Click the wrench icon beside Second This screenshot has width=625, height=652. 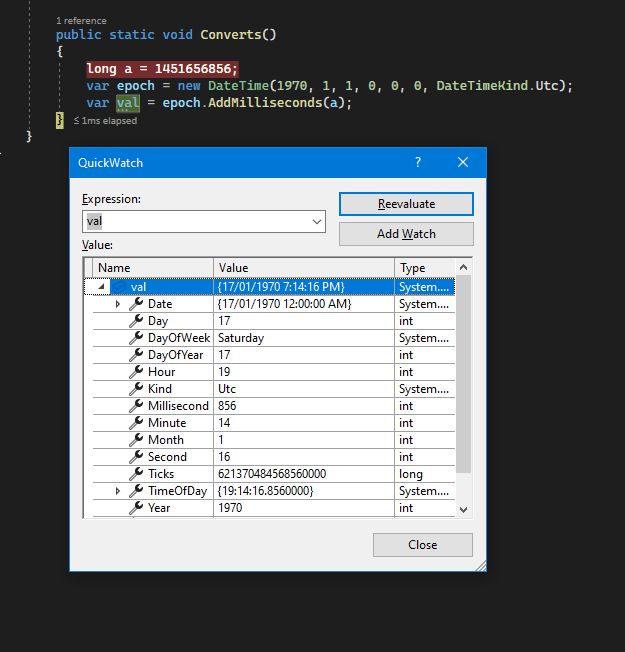click(136, 457)
